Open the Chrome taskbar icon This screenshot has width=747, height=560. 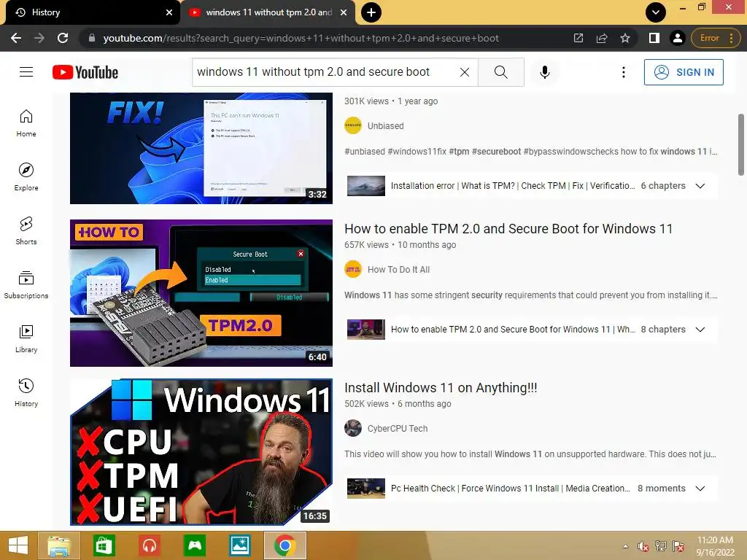[x=285, y=545]
